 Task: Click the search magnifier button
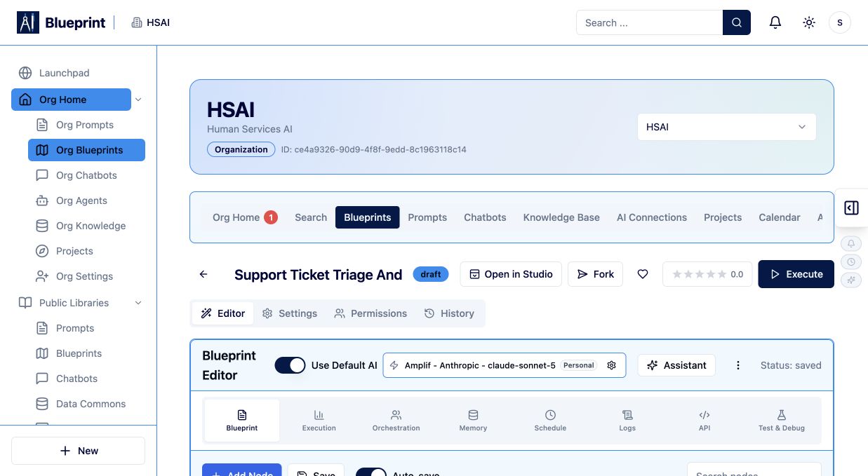(737, 22)
